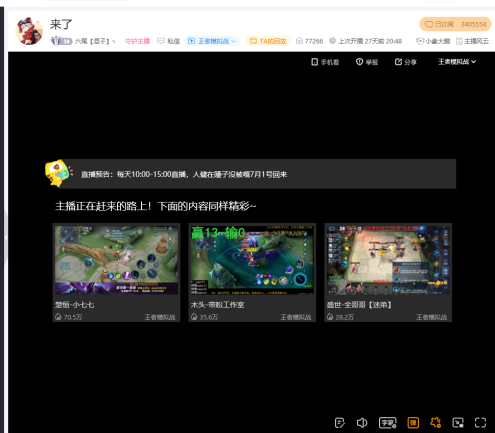Open 木头-带粉工作室 stream thumbnail
The image size is (495, 433).
pyautogui.click(x=252, y=260)
